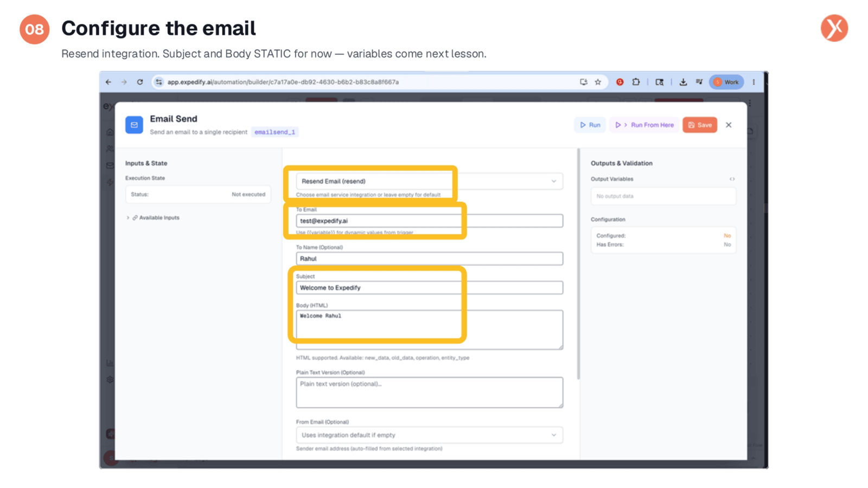Open the browser extensions puzzle icon
Viewport: 868px width, 488px height.
point(636,82)
